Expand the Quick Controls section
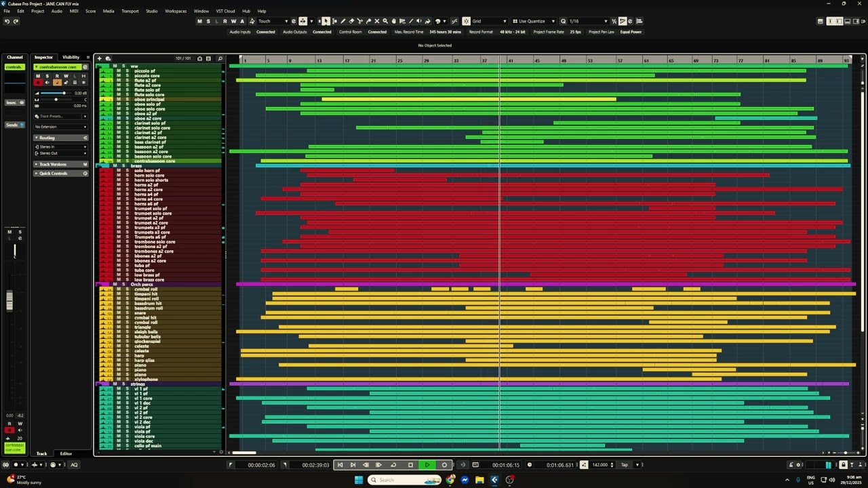This screenshot has height=488, width=868. pos(61,174)
